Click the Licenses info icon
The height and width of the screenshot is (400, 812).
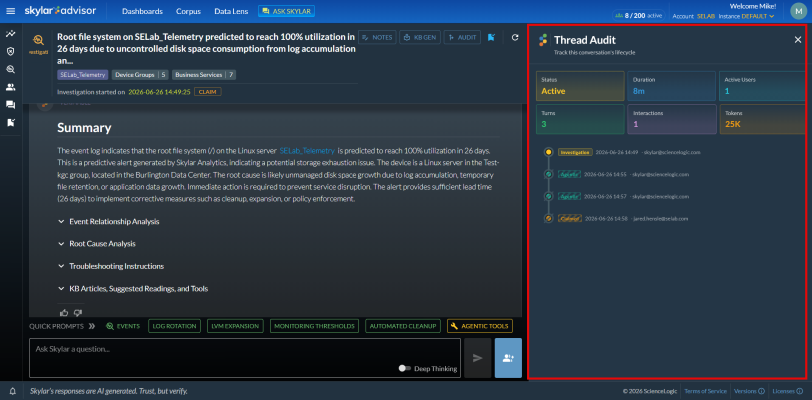[799, 391]
